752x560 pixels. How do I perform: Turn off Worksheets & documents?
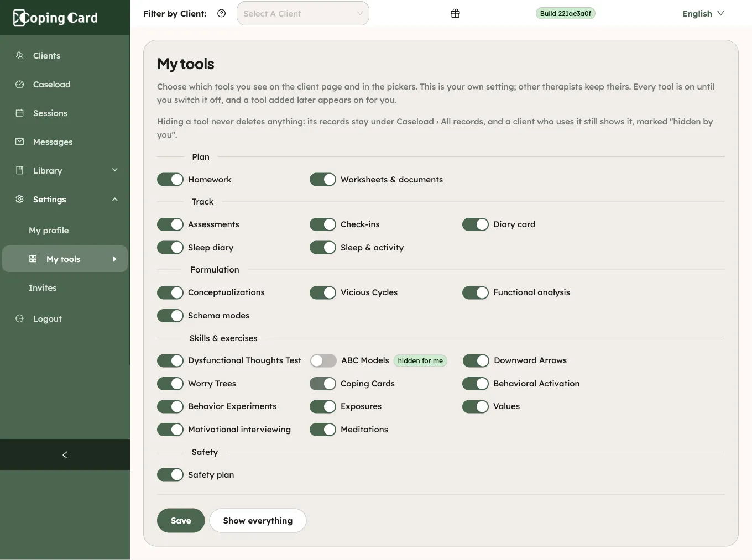point(323,180)
